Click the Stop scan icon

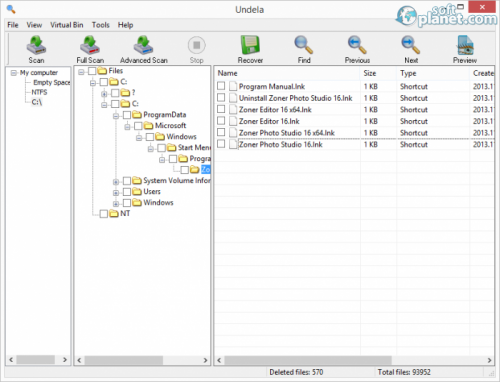[196, 45]
